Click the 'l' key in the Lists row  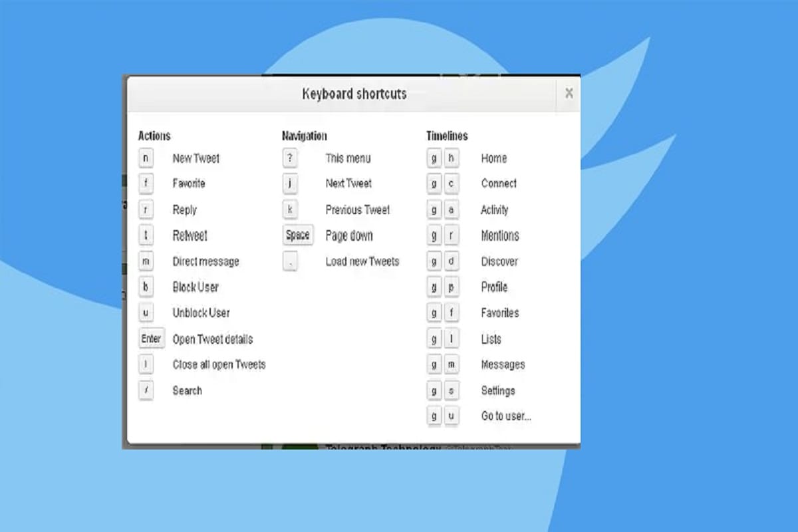click(452, 339)
